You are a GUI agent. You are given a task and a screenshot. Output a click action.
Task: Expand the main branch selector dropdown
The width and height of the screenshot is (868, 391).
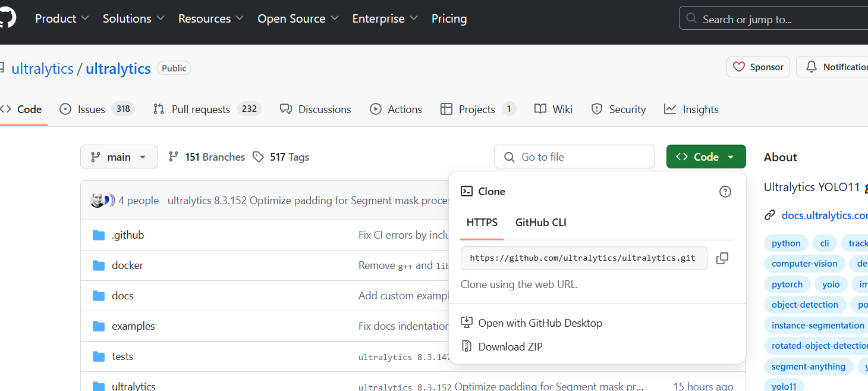(x=119, y=157)
